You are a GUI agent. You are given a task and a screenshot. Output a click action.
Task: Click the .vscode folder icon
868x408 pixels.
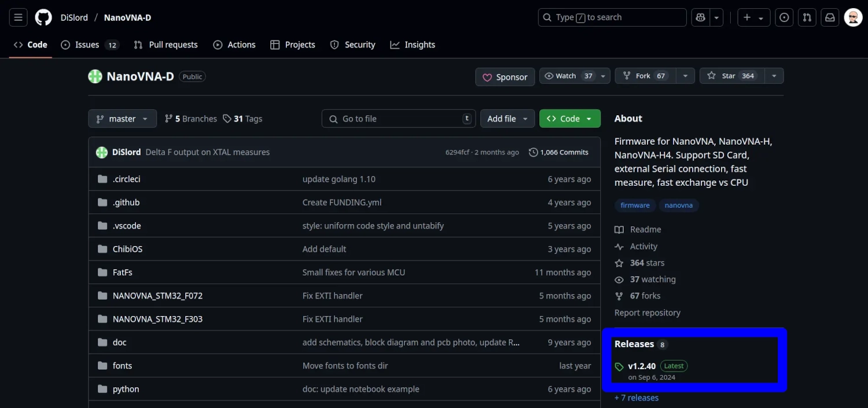[x=102, y=226]
